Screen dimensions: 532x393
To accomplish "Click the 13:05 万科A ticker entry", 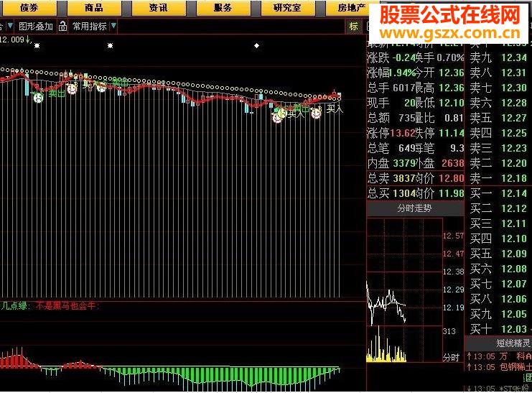I will [x=499, y=356].
